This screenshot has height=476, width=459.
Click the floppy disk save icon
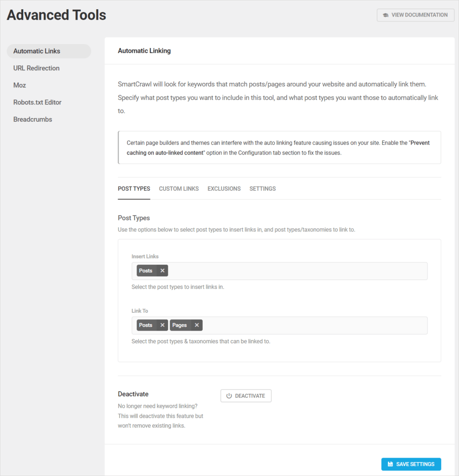390,464
